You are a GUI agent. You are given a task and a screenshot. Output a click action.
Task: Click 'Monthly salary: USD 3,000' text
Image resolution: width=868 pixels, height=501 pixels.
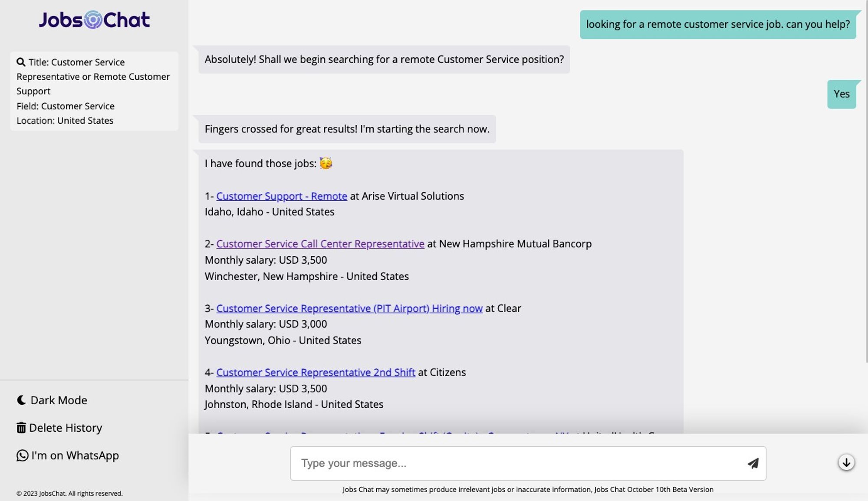tap(266, 324)
